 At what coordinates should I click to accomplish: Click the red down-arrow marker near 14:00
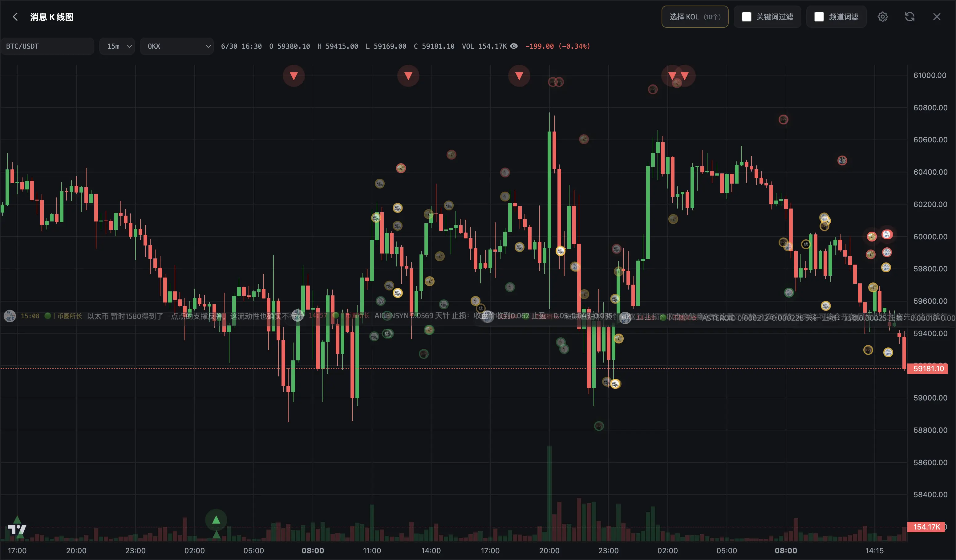408,76
